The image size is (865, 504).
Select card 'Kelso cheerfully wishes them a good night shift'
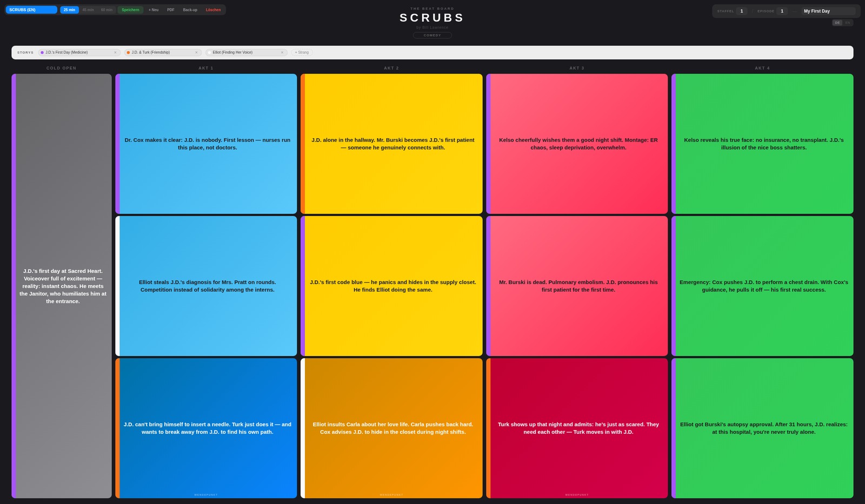pos(577,144)
